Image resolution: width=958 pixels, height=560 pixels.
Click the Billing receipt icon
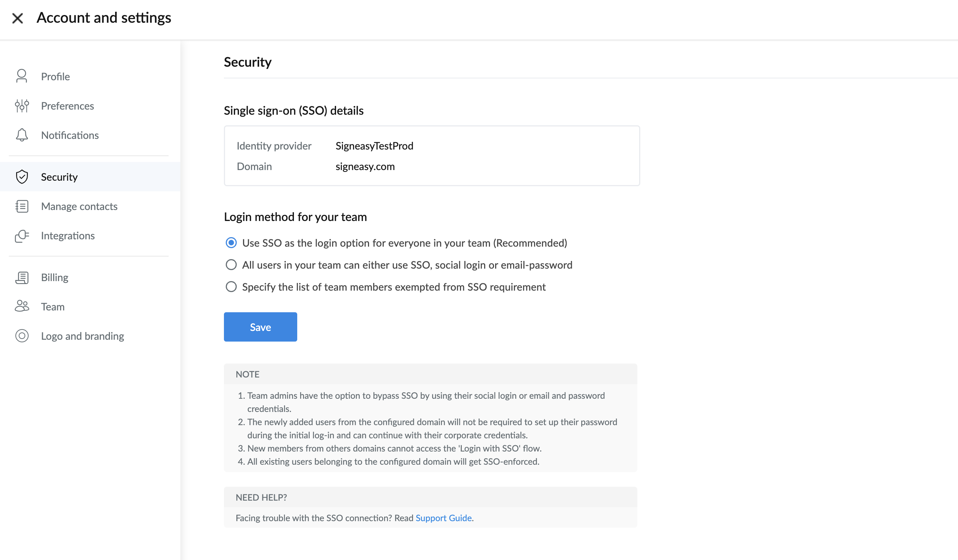[22, 277]
